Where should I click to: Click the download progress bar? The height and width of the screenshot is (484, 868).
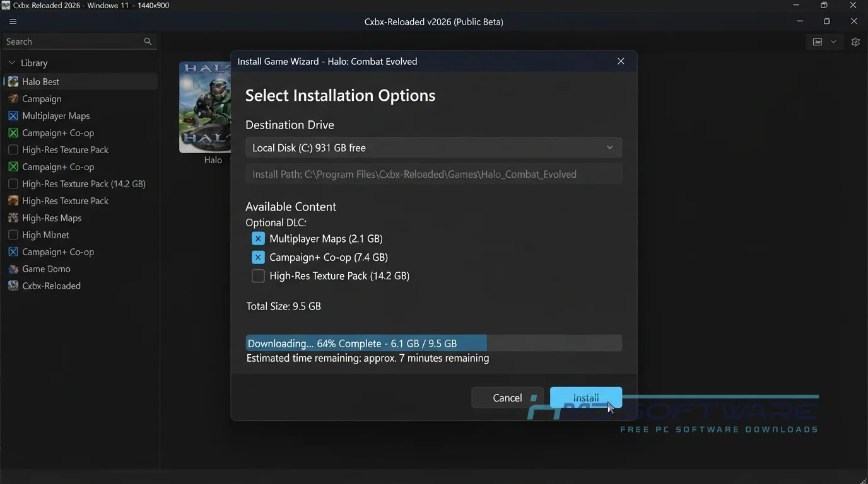434,343
